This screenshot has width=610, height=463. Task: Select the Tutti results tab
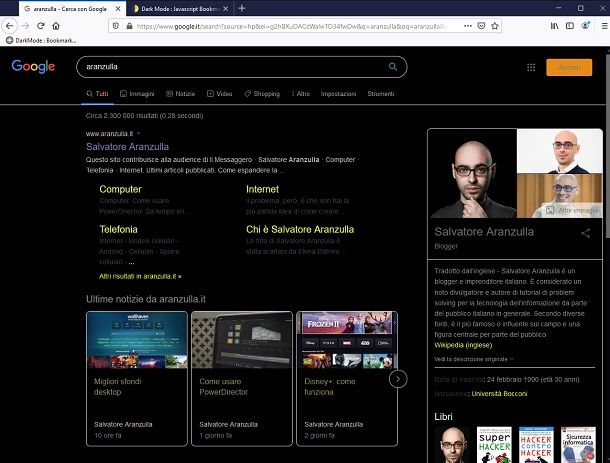98,94
